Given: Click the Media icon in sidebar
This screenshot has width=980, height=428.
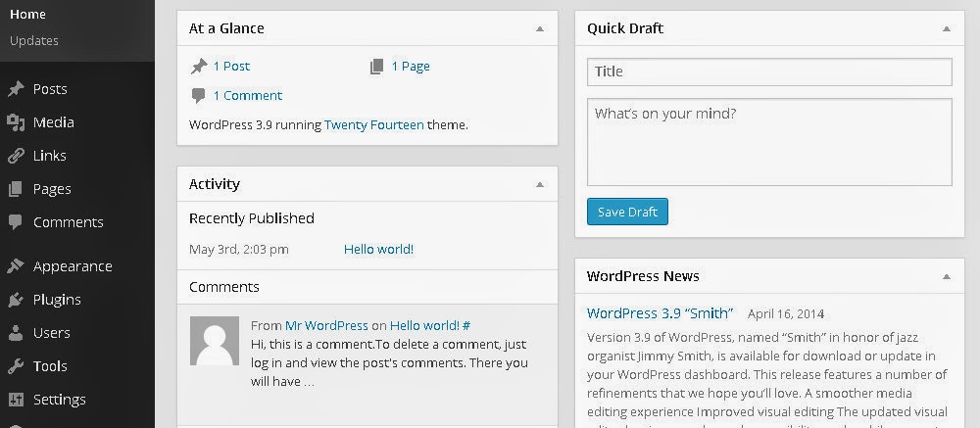Looking at the screenshot, I should point(17,122).
